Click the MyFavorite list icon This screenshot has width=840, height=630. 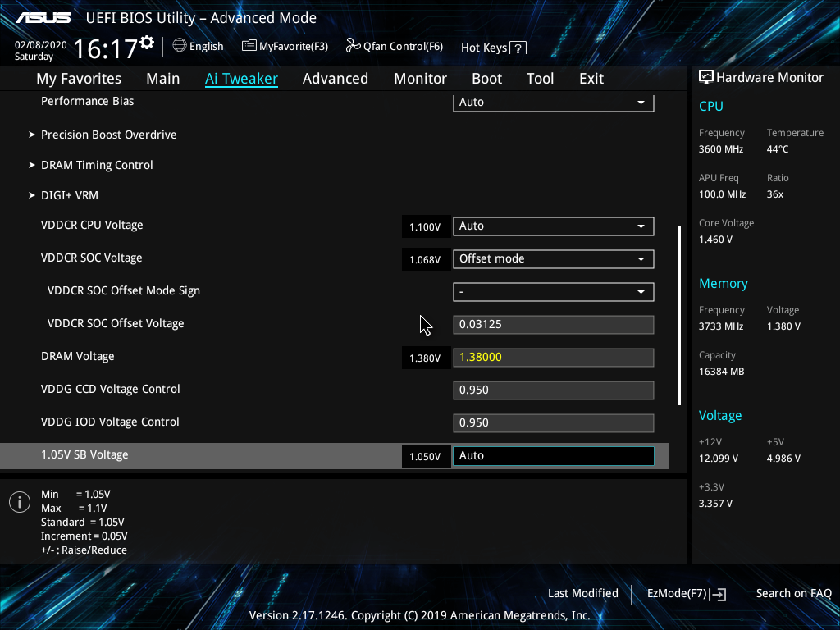point(249,46)
